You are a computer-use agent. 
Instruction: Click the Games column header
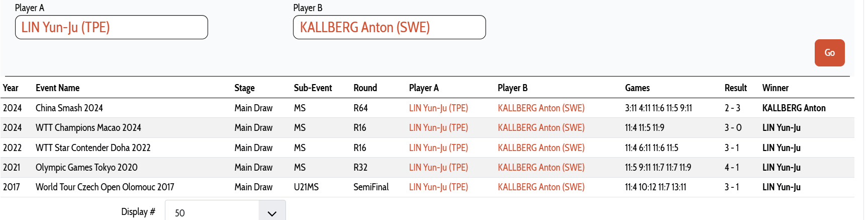coord(637,88)
